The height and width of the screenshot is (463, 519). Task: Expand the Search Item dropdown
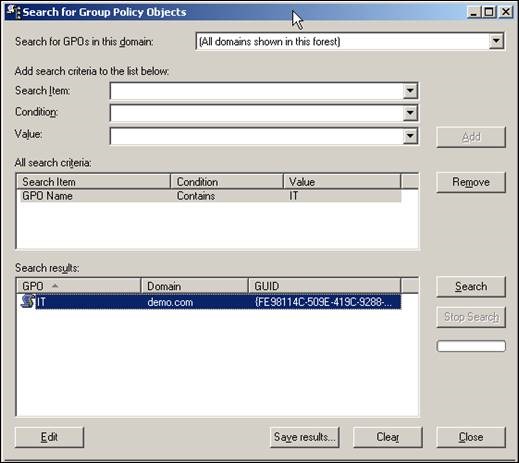(410, 91)
